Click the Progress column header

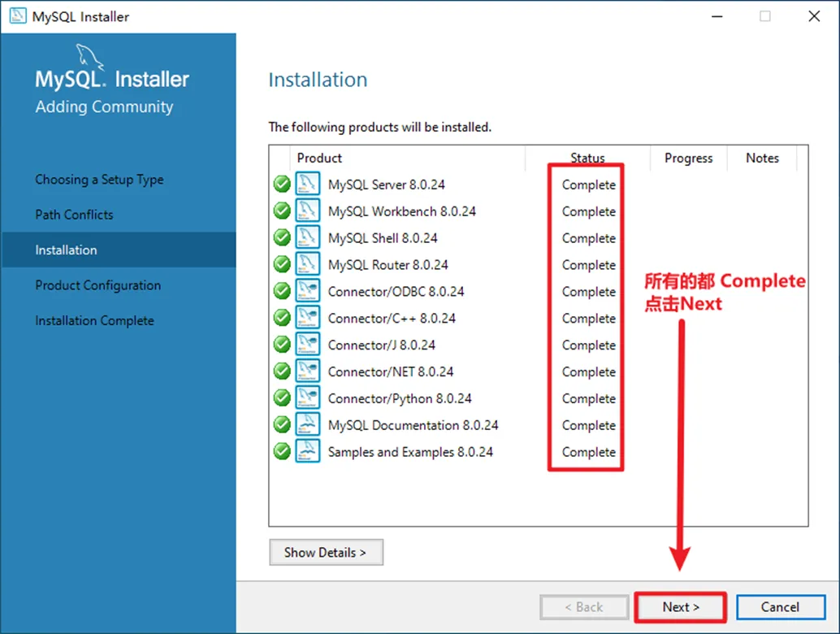pos(688,158)
